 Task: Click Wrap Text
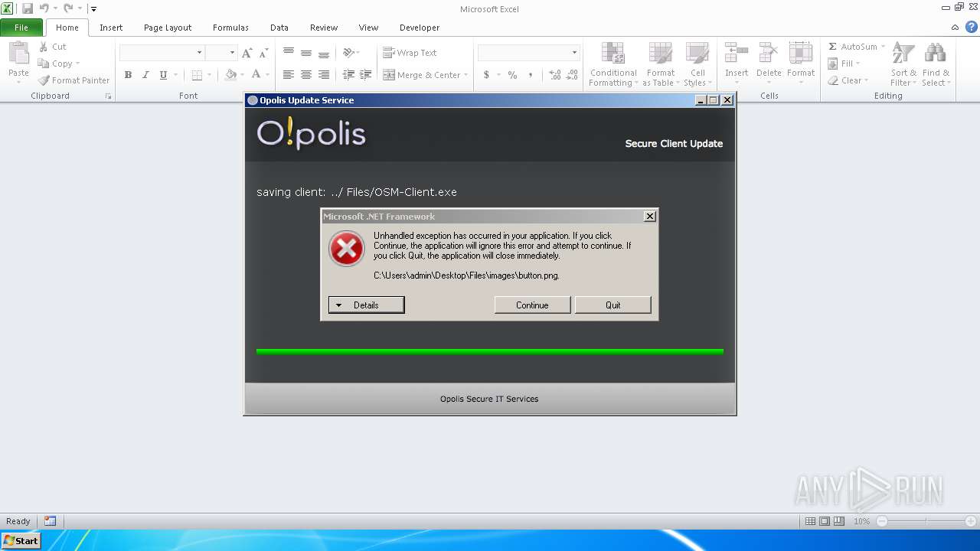tap(410, 53)
